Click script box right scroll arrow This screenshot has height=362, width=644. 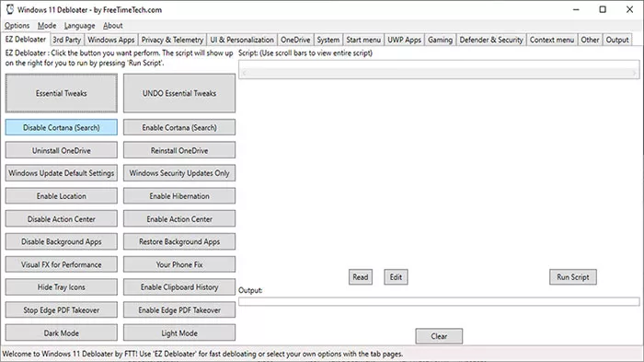pyautogui.click(x=635, y=73)
